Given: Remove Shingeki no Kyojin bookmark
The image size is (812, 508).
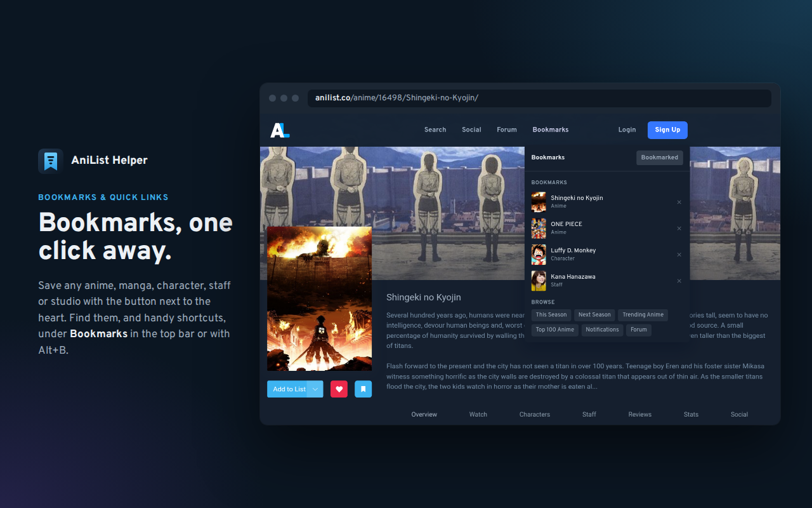Looking at the screenshot, I should [x=679, y=203].
